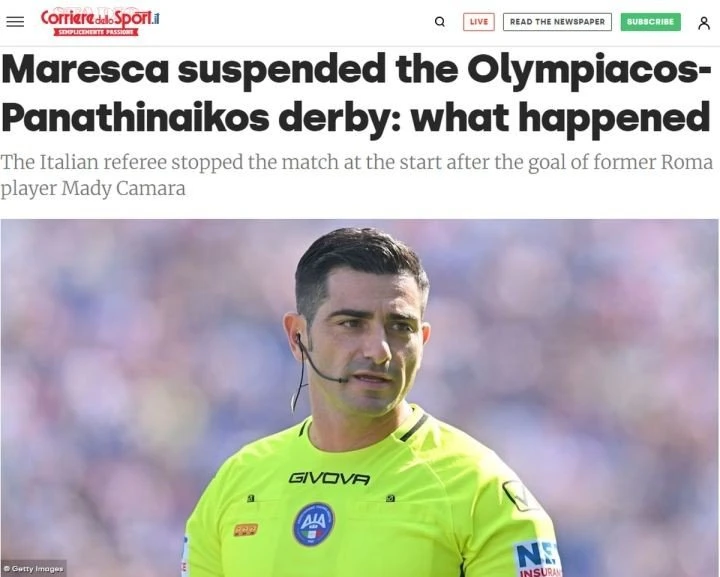Open the search magnifier icon
This screenshot has height=577, width=720.
(439, 22)
